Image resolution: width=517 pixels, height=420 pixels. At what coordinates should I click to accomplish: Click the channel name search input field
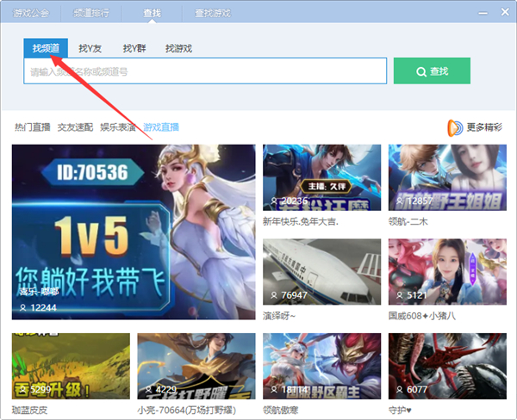(x=205, y=71)
